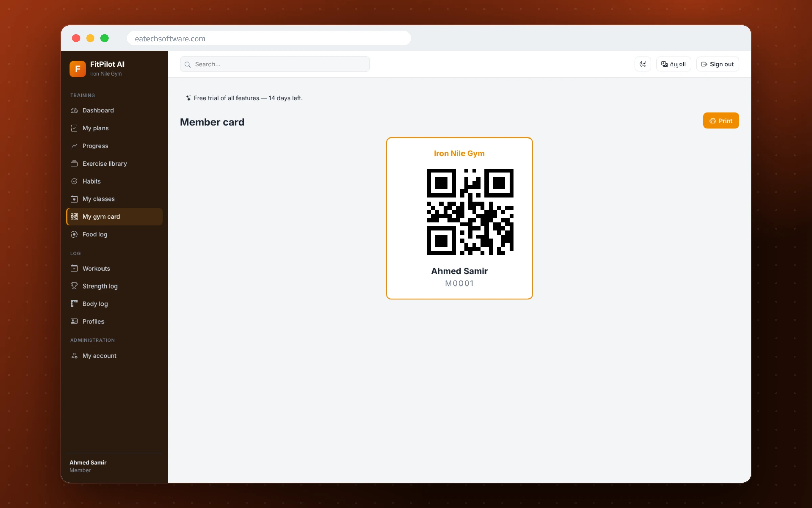Select Habits in the sidebar

[114, 181]
